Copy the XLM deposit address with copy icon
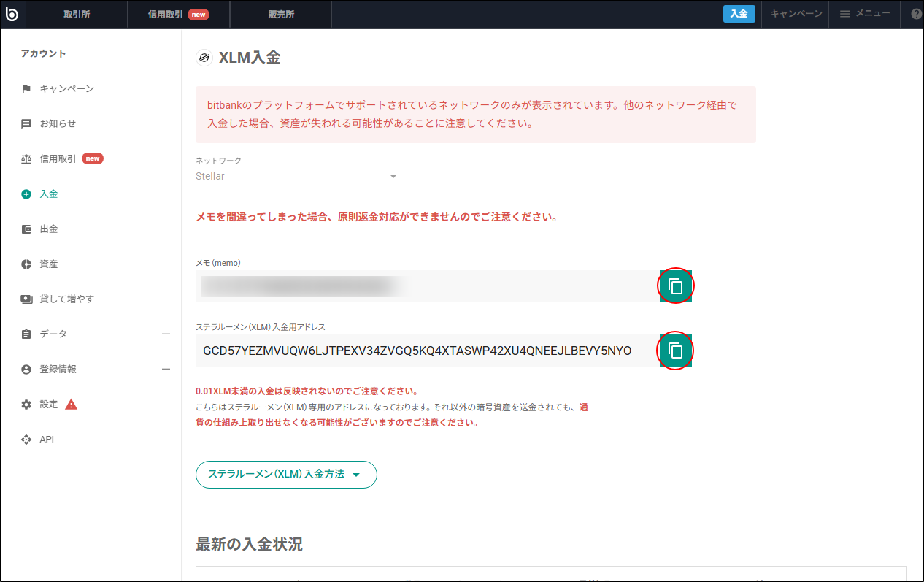The image size is (924, 582). (675, 351)
